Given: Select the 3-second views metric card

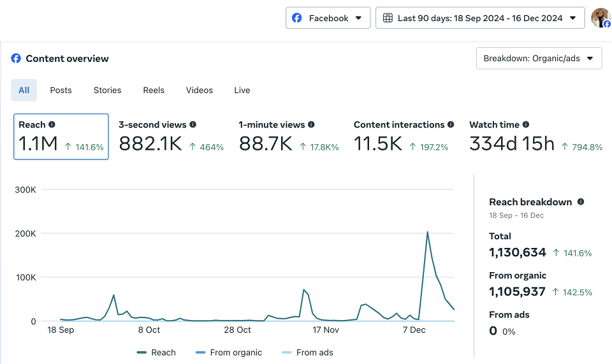Looking at the screenshot, I should (x=171, y=136).
